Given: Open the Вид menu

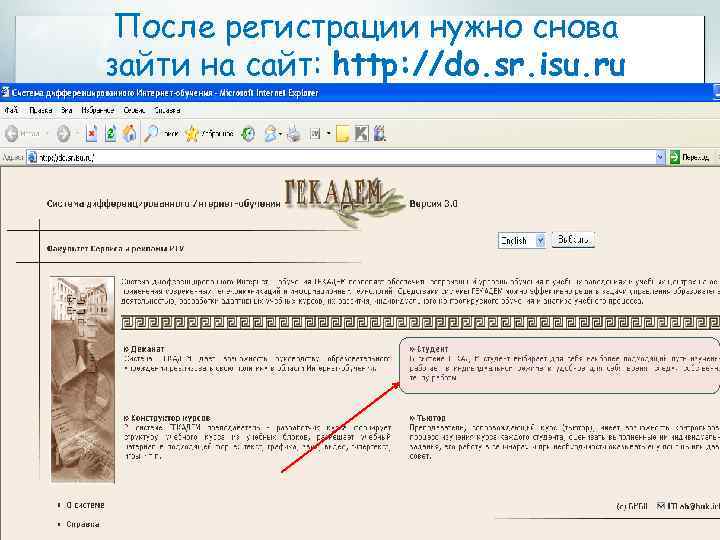Looking at the screenshot, I should tap(67, 110).
